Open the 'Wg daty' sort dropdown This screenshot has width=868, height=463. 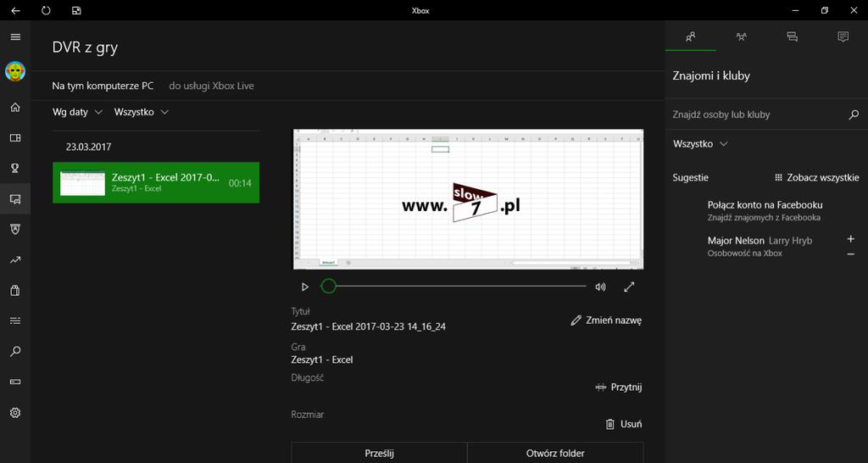coord(77,112)
